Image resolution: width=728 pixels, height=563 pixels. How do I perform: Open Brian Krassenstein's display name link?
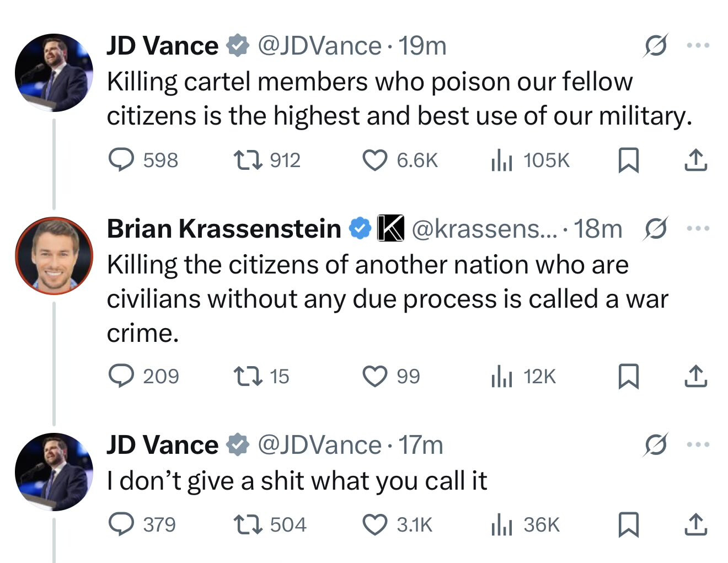point(224,228)
